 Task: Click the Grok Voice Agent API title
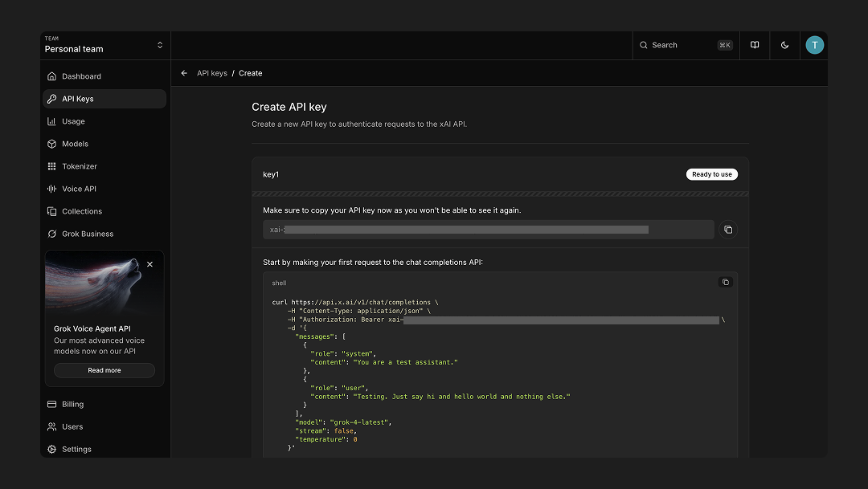point(92,328)
